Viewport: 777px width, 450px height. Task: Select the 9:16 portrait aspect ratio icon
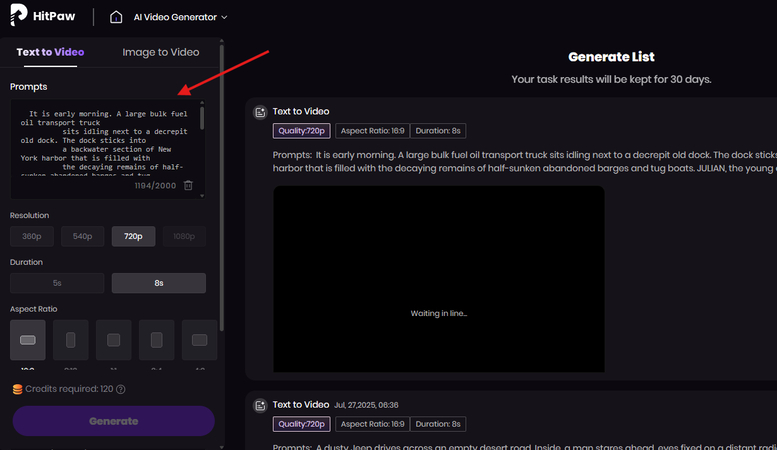tap(71, 340)
